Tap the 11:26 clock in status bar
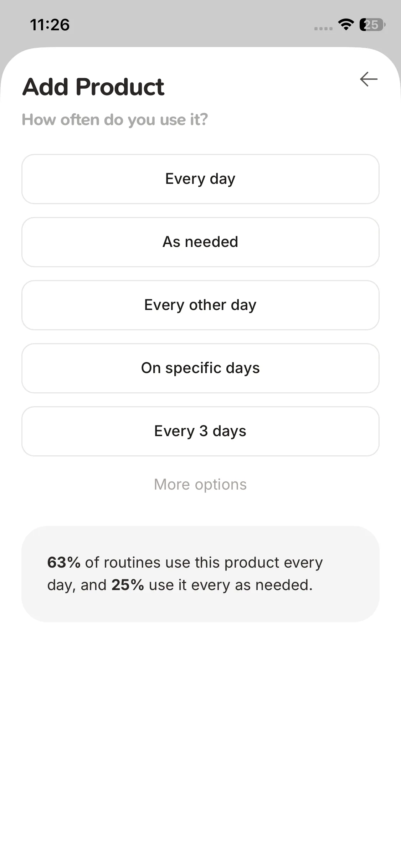Image resolution: width=401 pixels, height=868 pixels. tap(50, 25)
